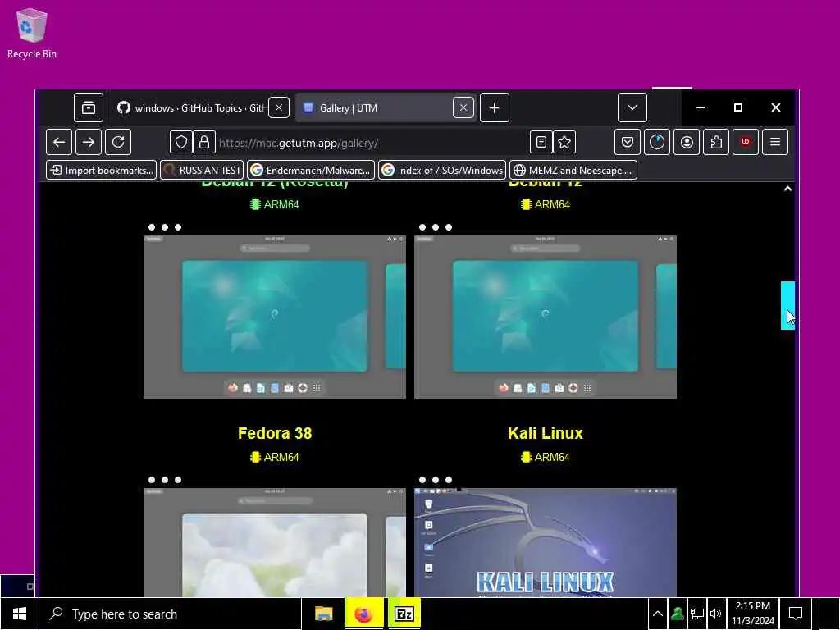Open the Kali Linux gallery link
840x630 pixels.
coord(546,433)
